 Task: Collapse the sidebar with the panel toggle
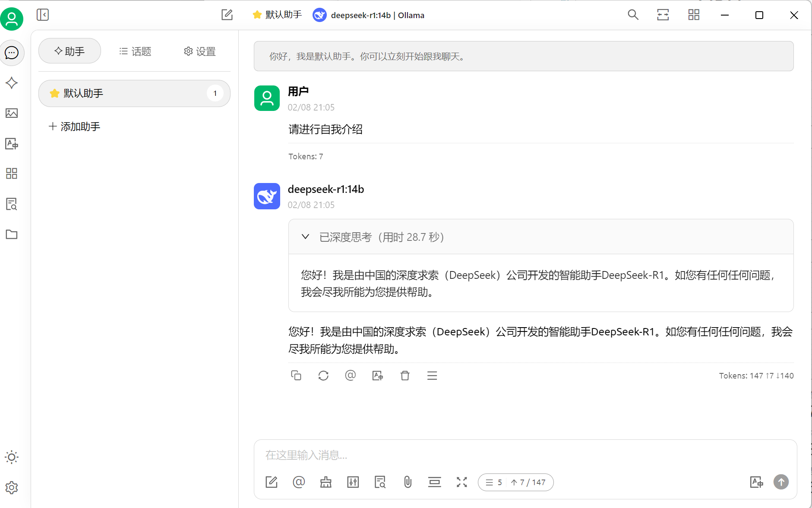click(x=43, y=15)
